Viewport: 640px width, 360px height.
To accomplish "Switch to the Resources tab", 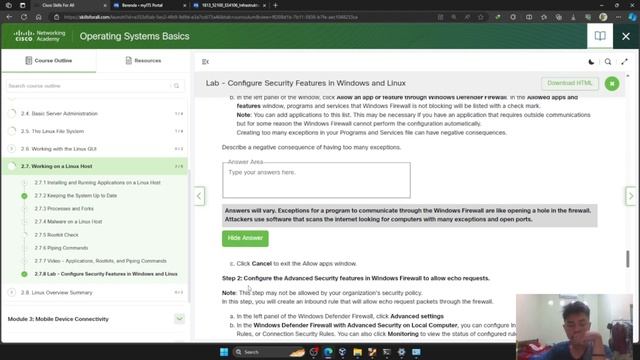I will tap(143, 60).
